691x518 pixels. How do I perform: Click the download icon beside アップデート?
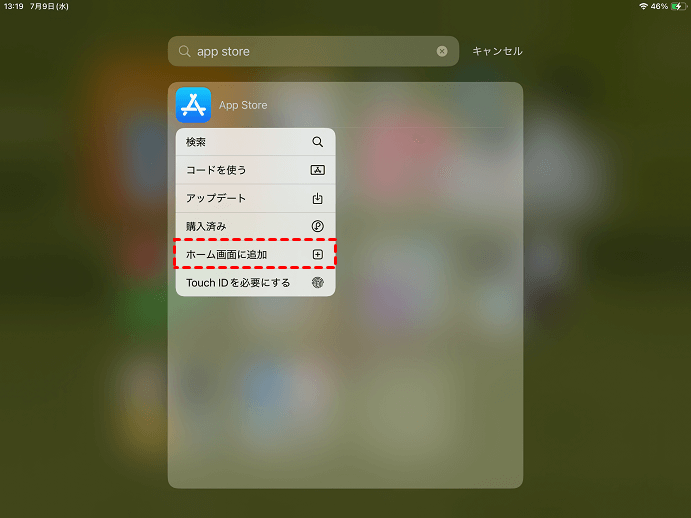[317, 198]
